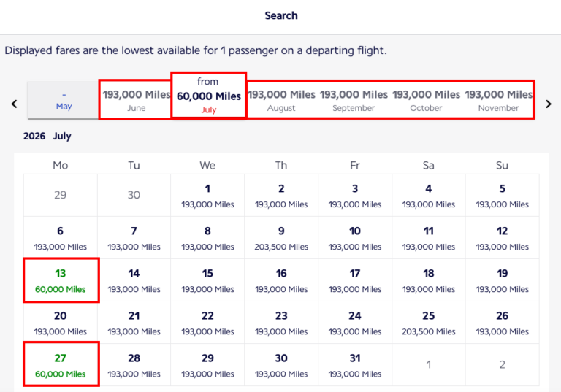Select the August month tab
This screenshot has width=561, height=392.
coord(281,101)
